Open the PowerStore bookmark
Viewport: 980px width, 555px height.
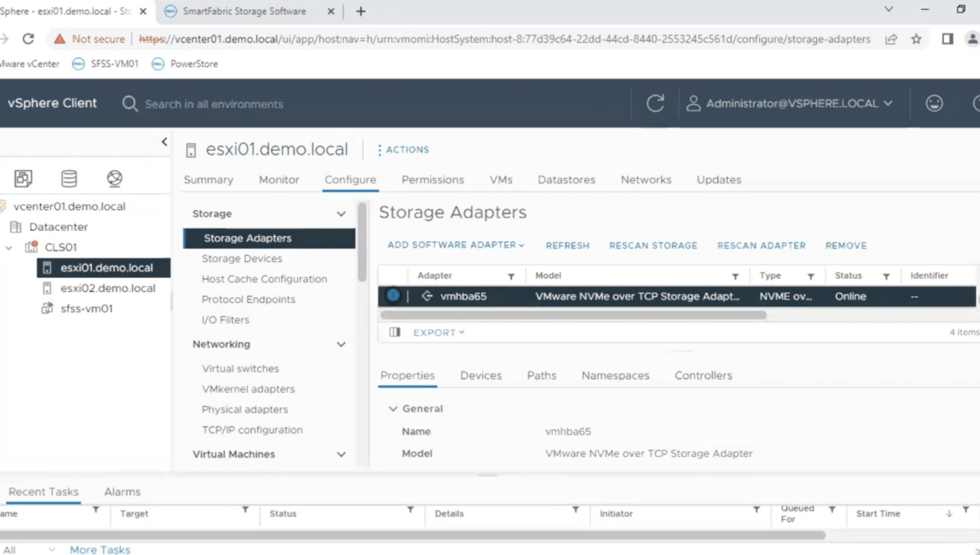185,64
